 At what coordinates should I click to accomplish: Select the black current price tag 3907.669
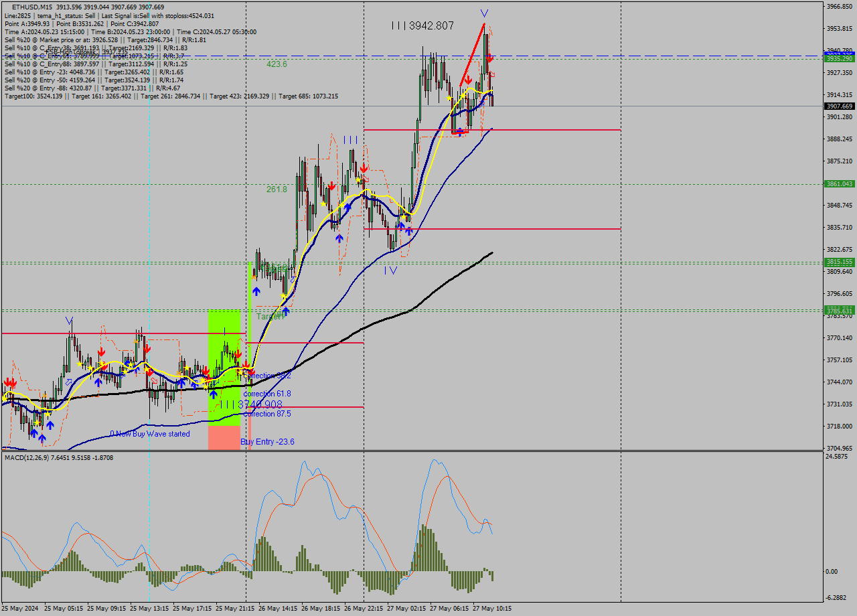839,106
